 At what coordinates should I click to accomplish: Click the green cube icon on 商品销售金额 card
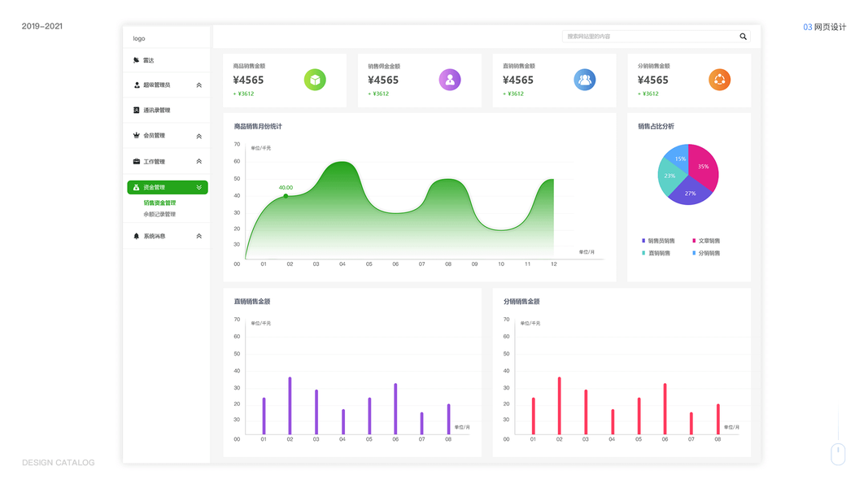[315, 80]
